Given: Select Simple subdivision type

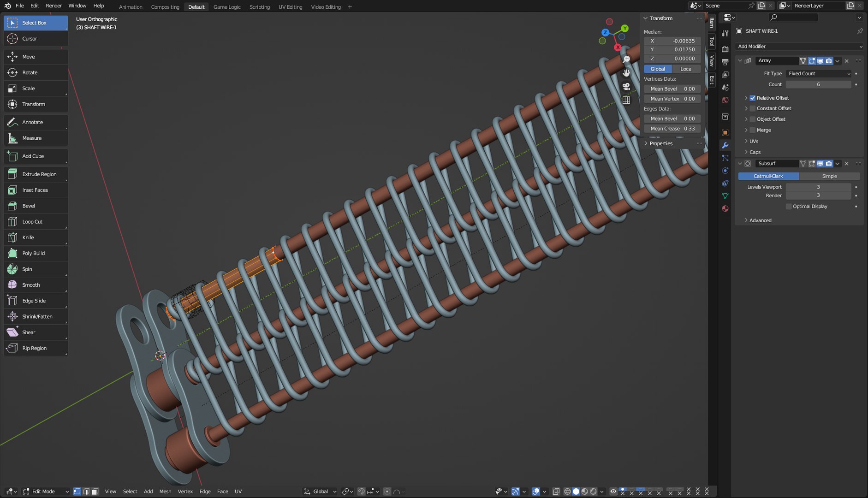Looking at the screenshot, I should (x=829, y=176).
